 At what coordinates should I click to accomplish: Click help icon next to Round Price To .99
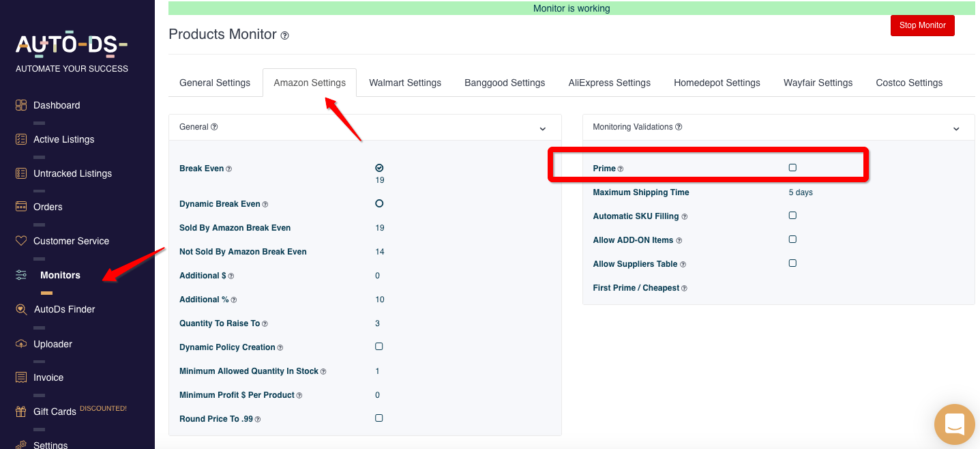coord(258,419)
